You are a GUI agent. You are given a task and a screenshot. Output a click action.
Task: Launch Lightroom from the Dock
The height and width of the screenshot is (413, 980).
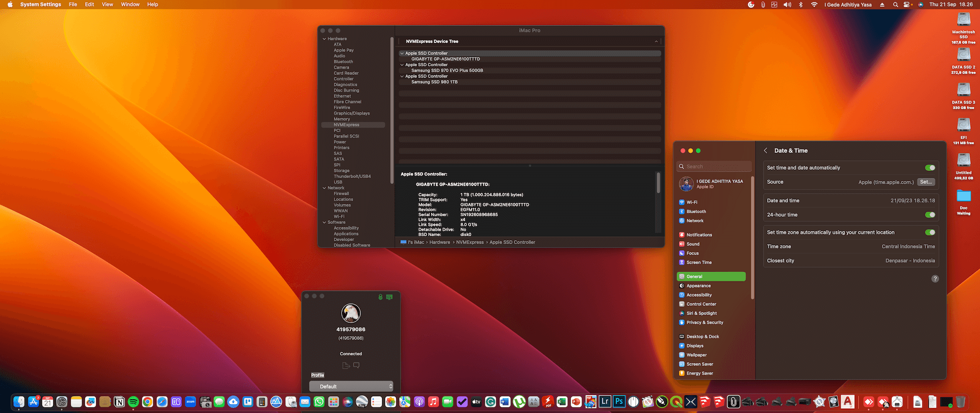pyautogui.click(x=605, y=402)
